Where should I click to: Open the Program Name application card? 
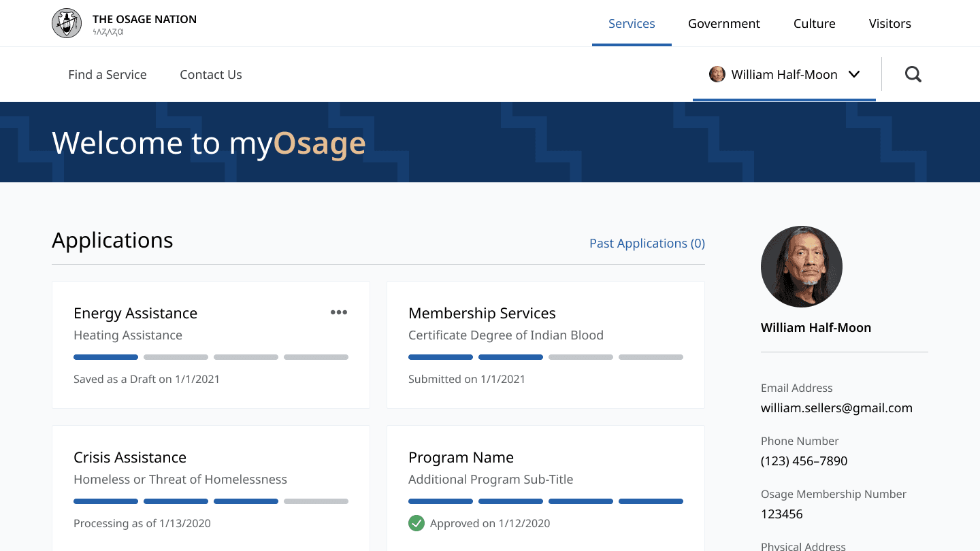click(x=546, y=488)
